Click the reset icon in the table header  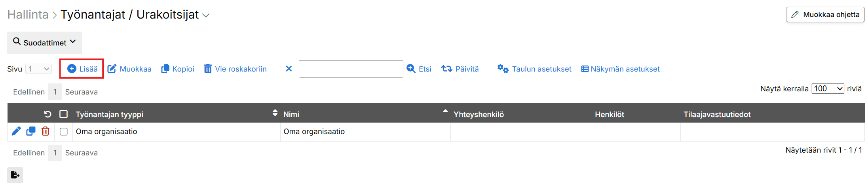[47, 114]
